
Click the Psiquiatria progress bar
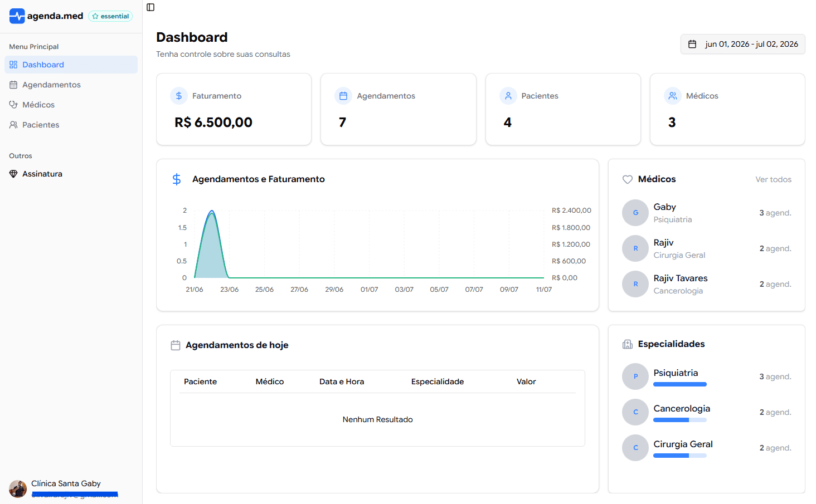pos(680,384)
